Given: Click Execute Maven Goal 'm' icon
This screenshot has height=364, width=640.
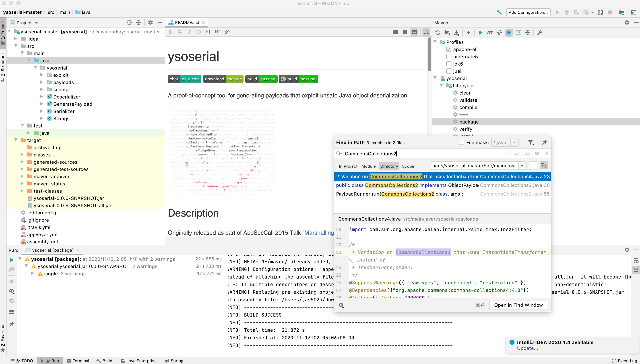Looking at the screenshot, I should pos(490,32).
